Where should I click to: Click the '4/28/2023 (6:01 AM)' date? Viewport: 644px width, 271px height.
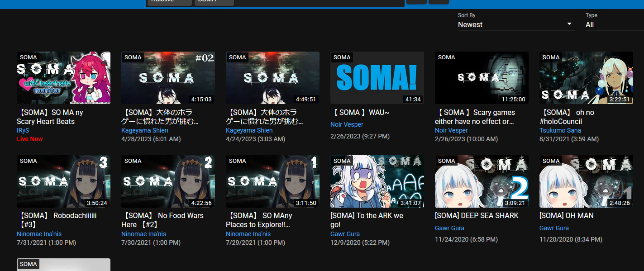tap(151, 139)
